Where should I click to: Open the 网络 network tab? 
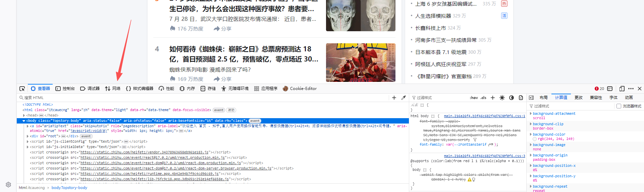tap(113, 89)
